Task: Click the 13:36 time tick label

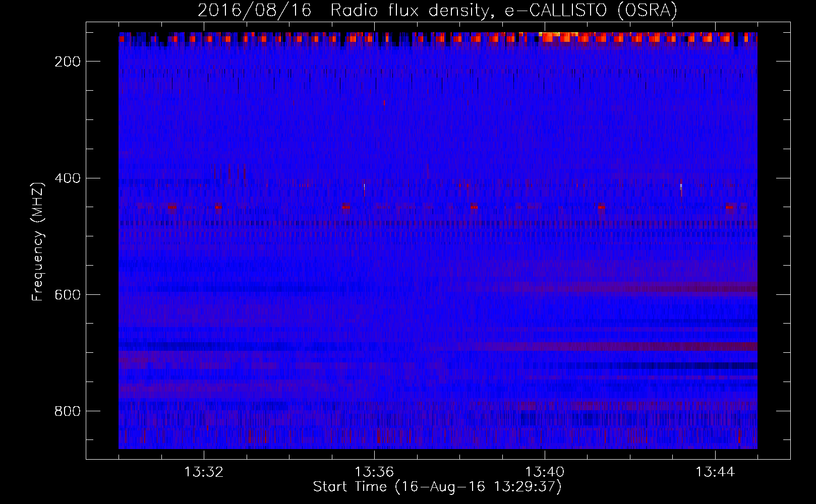Action: [x=374, y=472]
